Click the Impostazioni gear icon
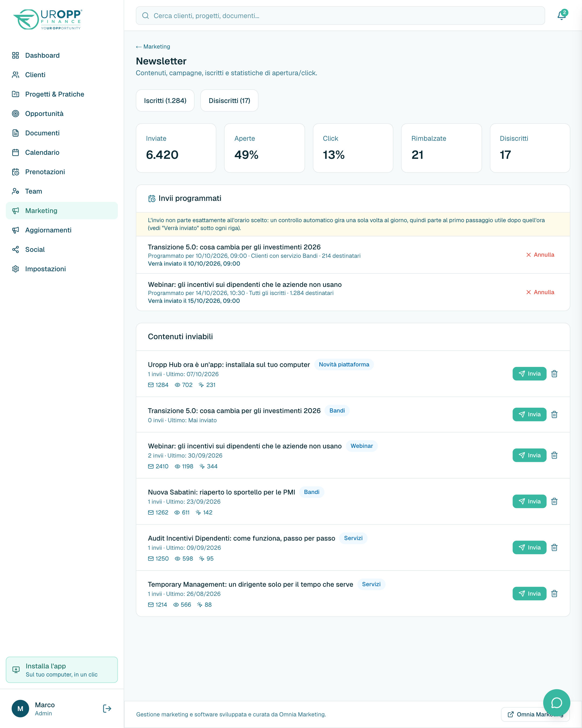The width and height of the screenshot is (582, 728). pos(16,269)
